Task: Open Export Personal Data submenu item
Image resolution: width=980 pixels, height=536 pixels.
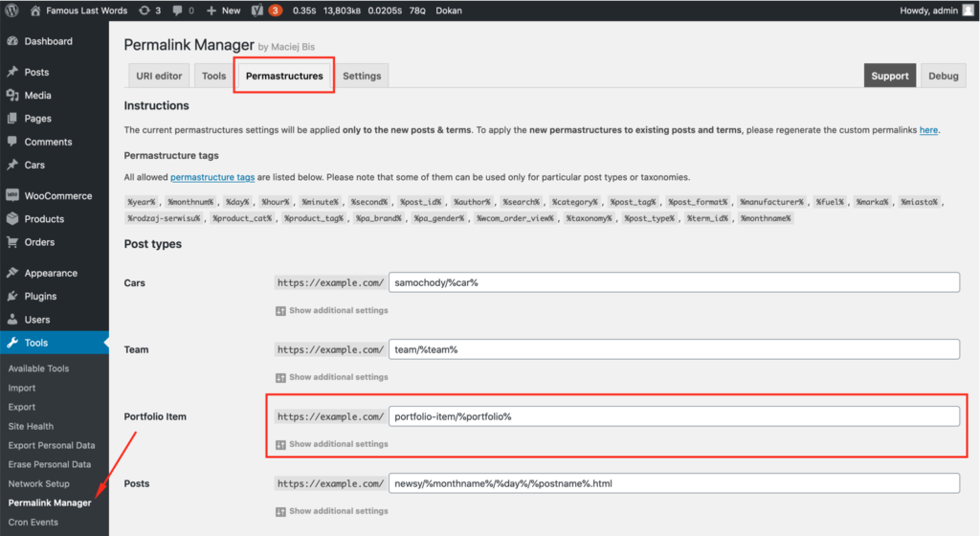Action: pyautogui.click(x=52, y=445)
